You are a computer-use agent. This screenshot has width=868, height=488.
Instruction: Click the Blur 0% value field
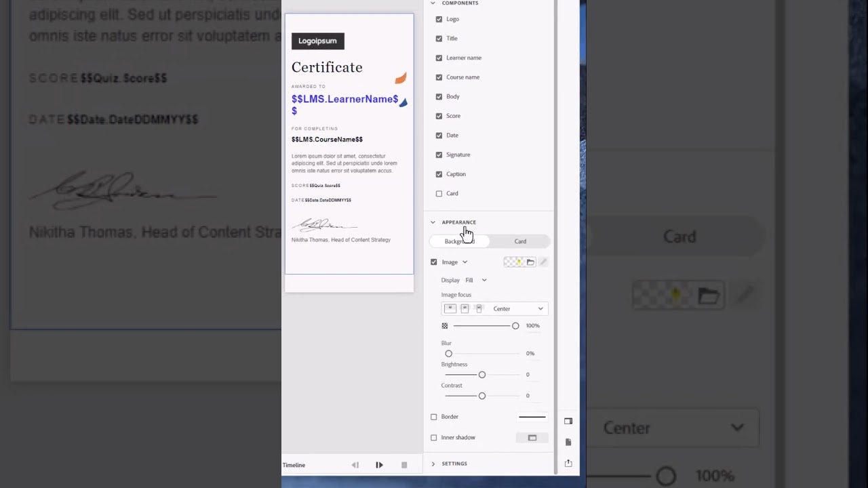click(x=530, y=354)
